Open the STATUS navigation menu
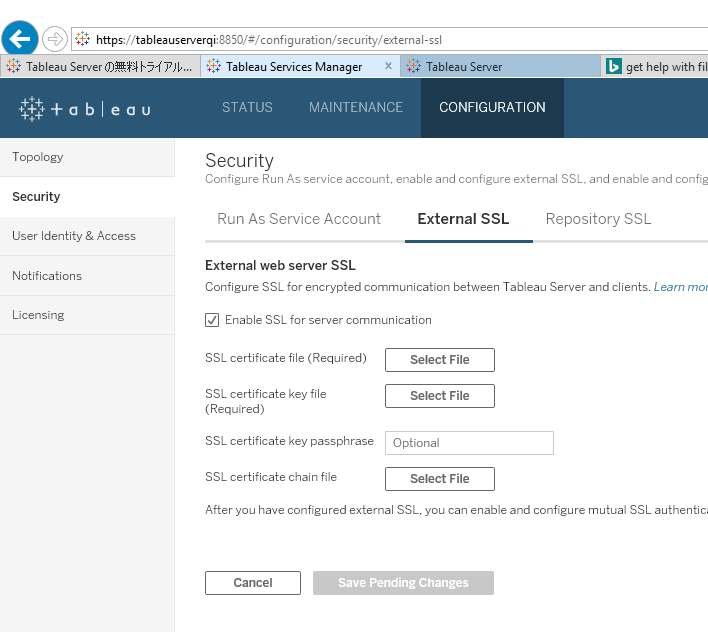Viewport: 708px width, 632px height. pyautogui.click(x=247, y=107)
